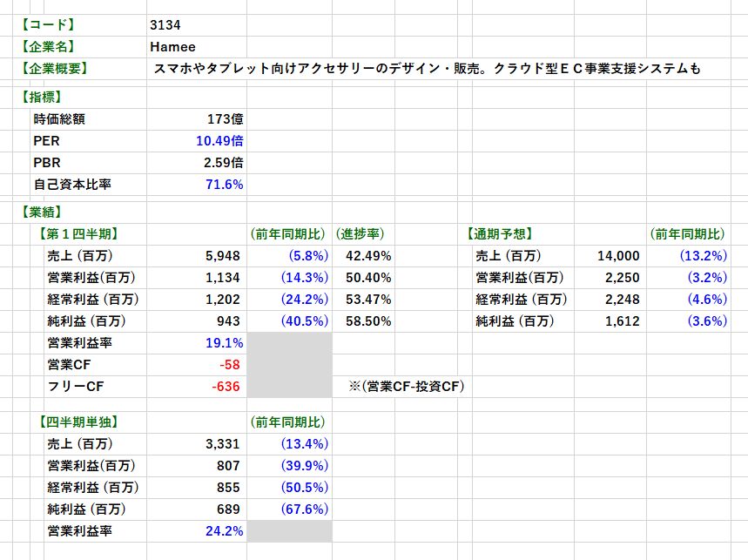This screenshot has width=748, height=560.
Task: Click the standalone growth (67.6%)
Action: [x=305, y=509]
